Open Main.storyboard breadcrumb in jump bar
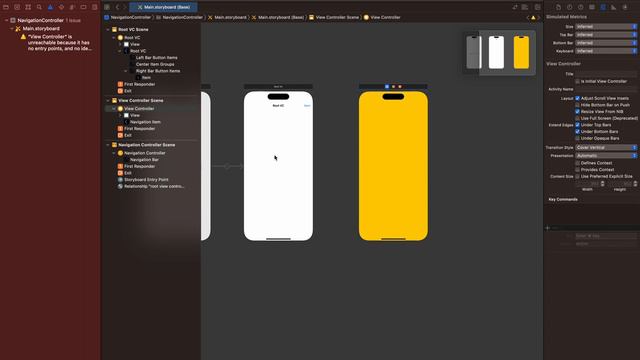The image size is (640, 360). click(x=227, y=18)
